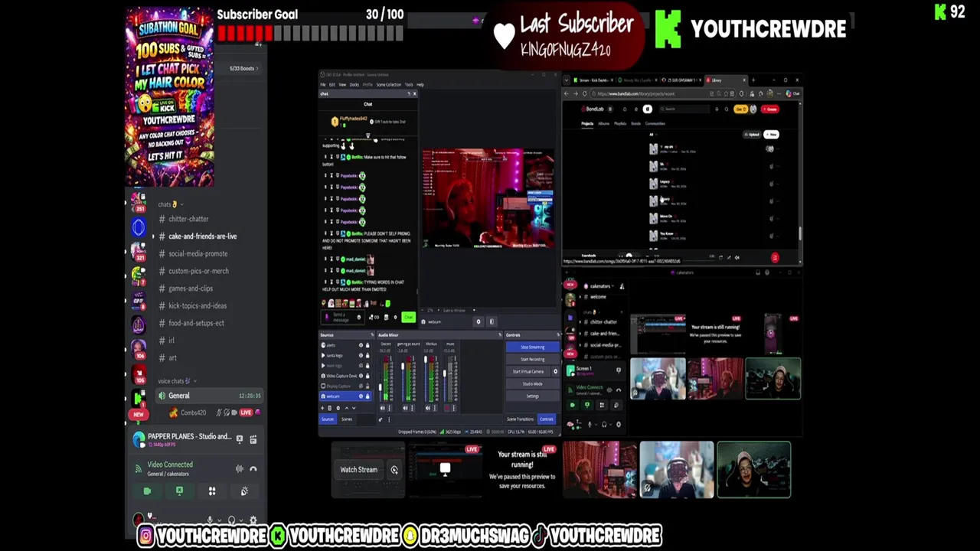Open webcam source properties gear icon
Image resolution: width=980 pixels, height=551 pixels.
pyautogui.click(x=479, y=321)
